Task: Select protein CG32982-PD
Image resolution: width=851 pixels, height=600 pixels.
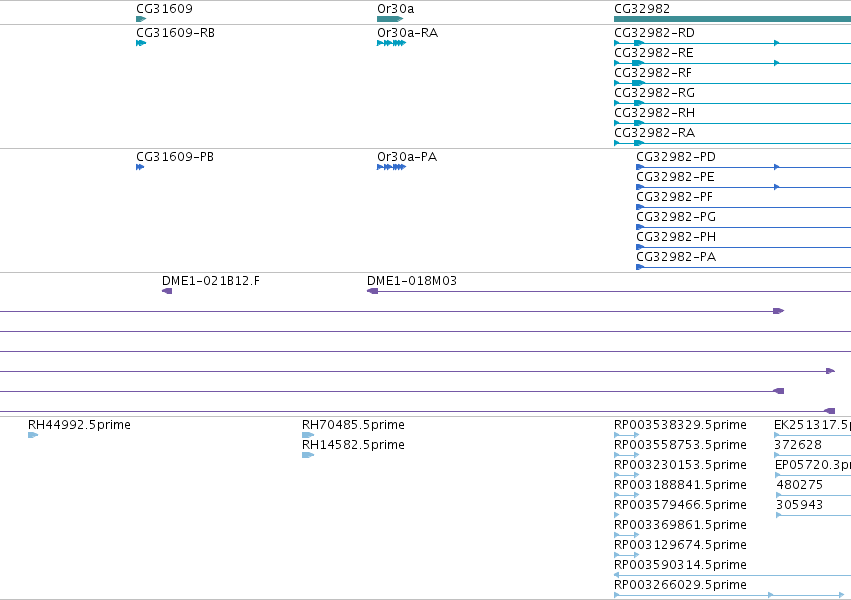Action: click(676, 157)
